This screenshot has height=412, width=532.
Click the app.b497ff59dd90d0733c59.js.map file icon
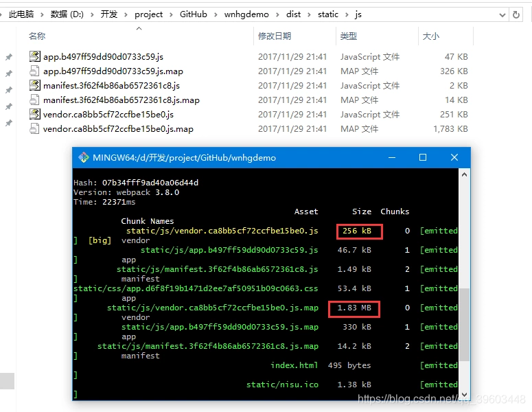[x=34, y=71]
